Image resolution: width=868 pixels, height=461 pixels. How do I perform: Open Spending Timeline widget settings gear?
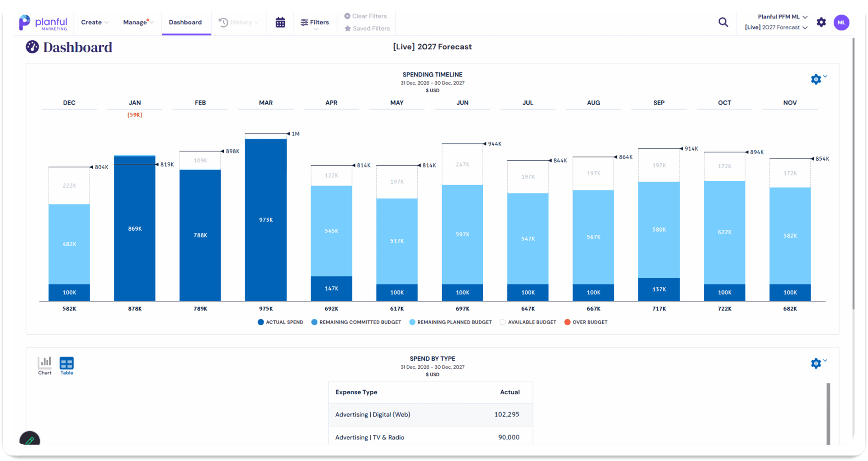[816, 80]
